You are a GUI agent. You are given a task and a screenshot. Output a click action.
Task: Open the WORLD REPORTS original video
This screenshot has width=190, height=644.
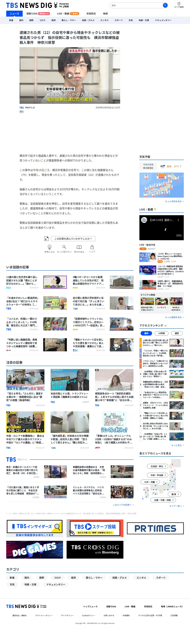(x=176, y=304)
